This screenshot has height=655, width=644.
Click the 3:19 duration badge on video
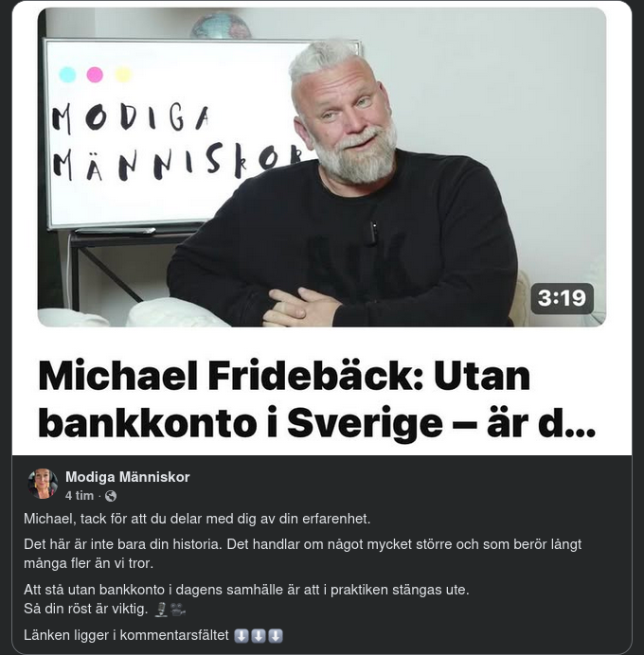pos(563,298)
